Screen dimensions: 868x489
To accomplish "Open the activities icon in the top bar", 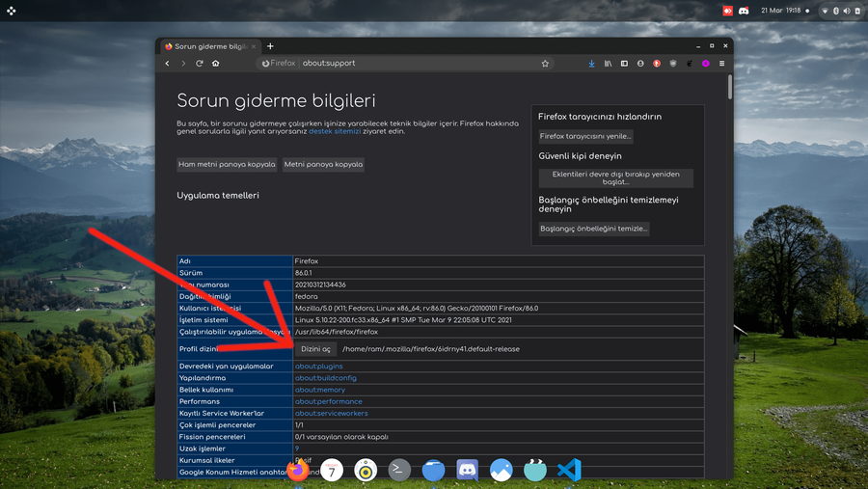I will (11, 11).
